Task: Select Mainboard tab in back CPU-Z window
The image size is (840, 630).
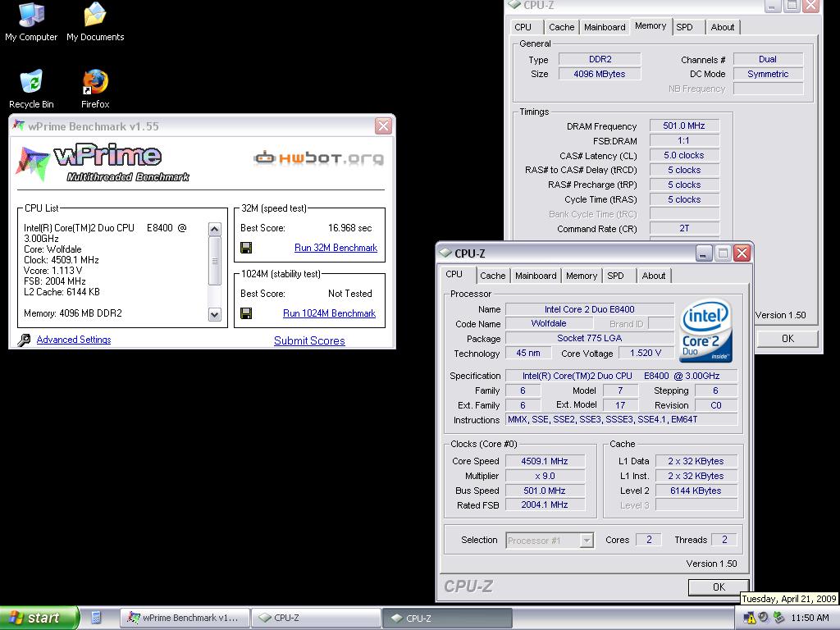Action: (605, 27)
